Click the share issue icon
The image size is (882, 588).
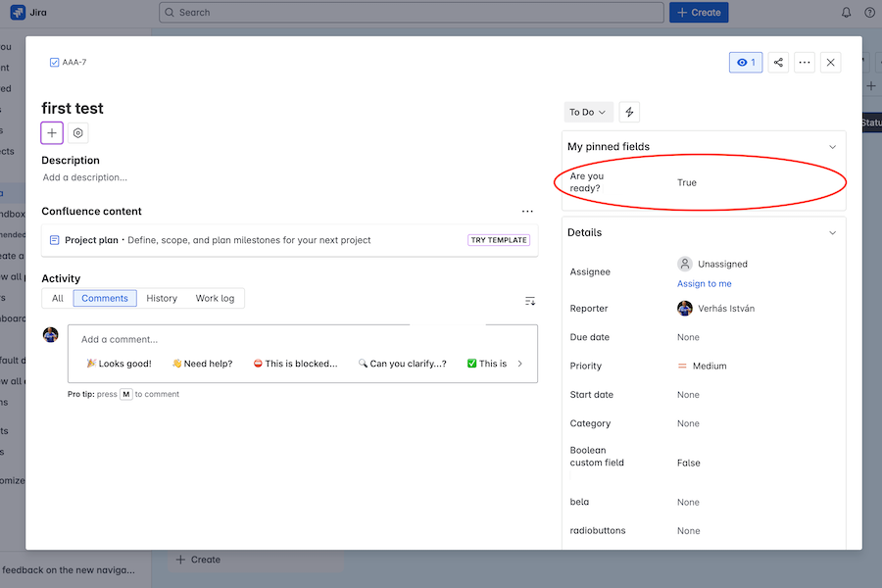click(778, 63)
